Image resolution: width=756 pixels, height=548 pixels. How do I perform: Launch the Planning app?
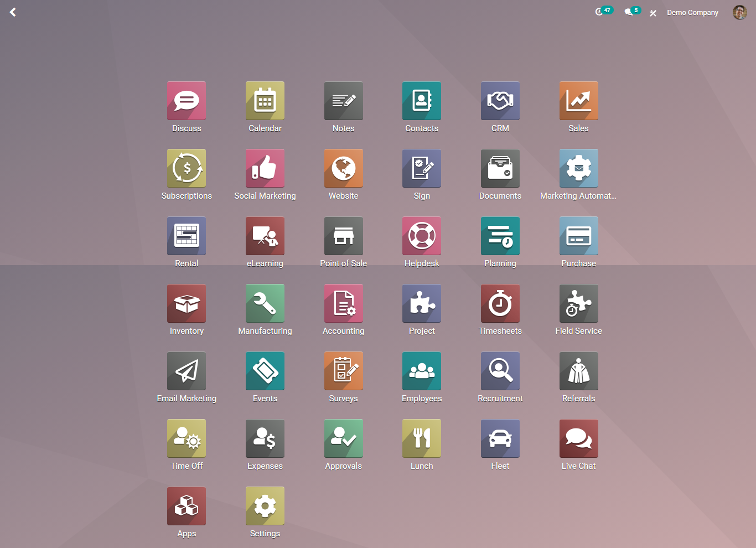(x=500, y=236)
